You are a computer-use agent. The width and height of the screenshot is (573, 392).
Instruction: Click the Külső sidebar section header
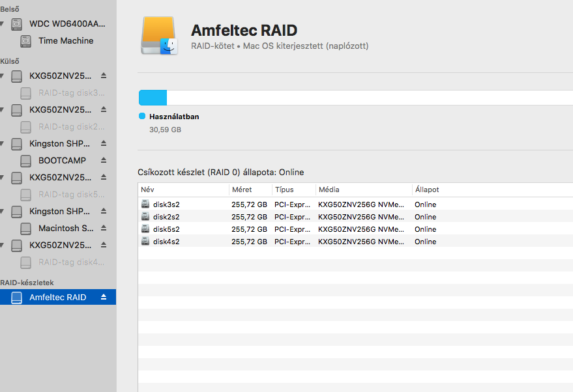point(10,61)
